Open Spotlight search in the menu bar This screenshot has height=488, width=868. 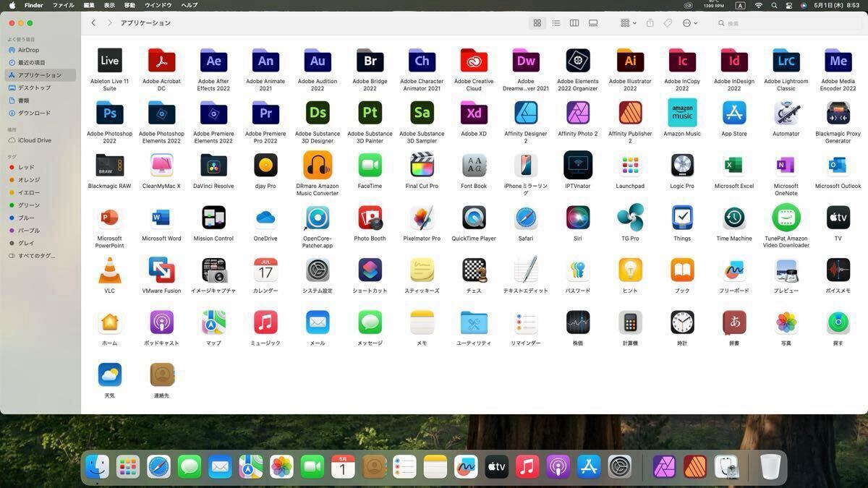coord(774,5)
